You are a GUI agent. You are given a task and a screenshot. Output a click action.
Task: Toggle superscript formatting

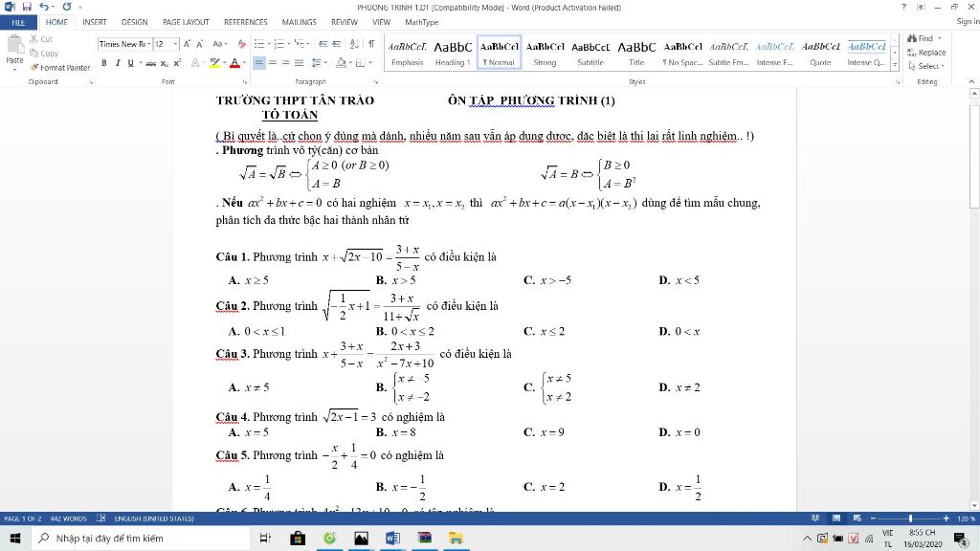(177, 62)
